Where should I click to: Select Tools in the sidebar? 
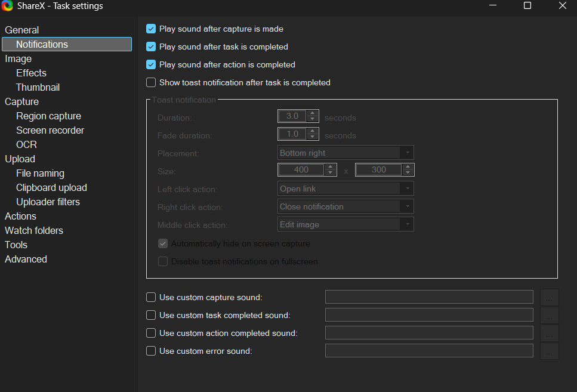point(16,245)
